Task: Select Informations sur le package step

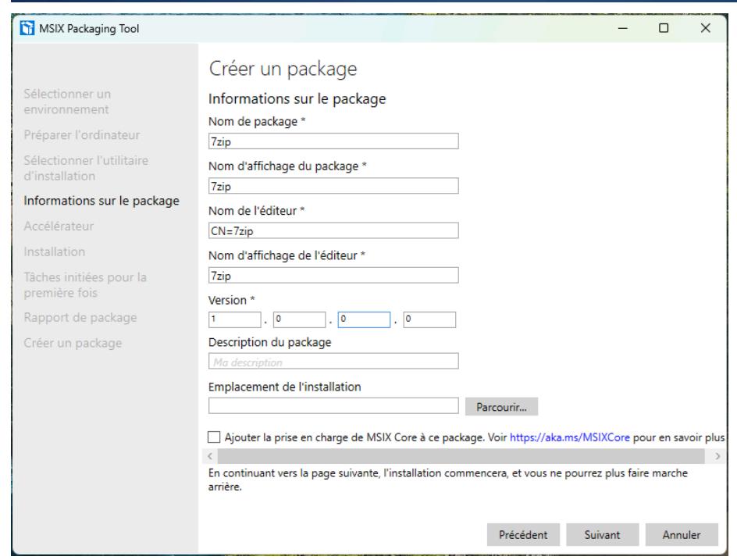Action: (101, 201)
